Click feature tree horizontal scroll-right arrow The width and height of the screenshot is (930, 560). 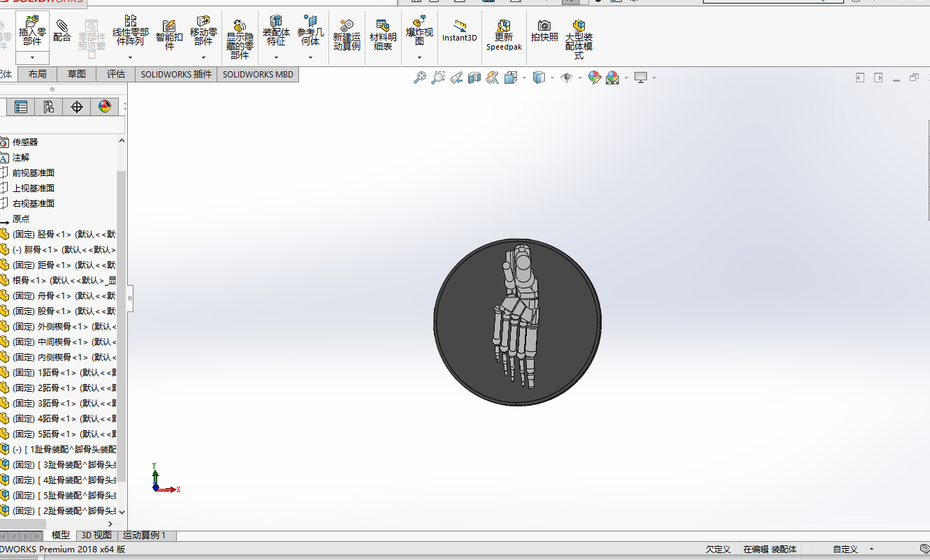tap(110, 524)
